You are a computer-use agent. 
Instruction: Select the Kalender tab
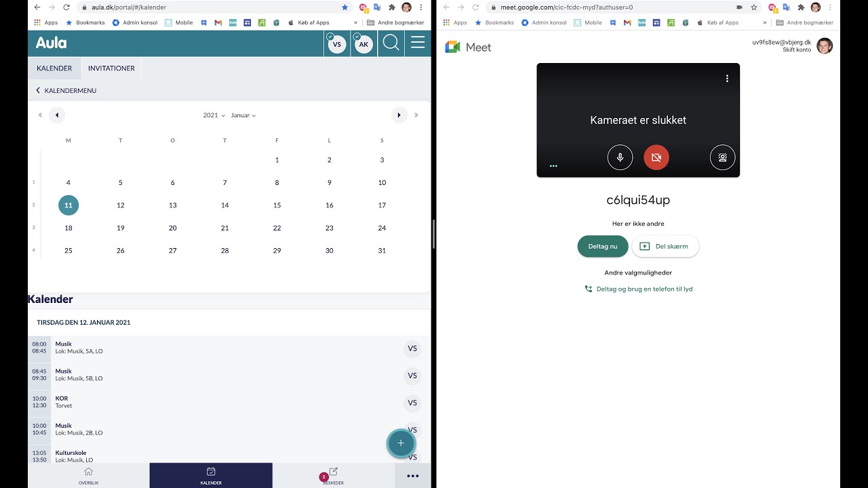click(54, 68)
